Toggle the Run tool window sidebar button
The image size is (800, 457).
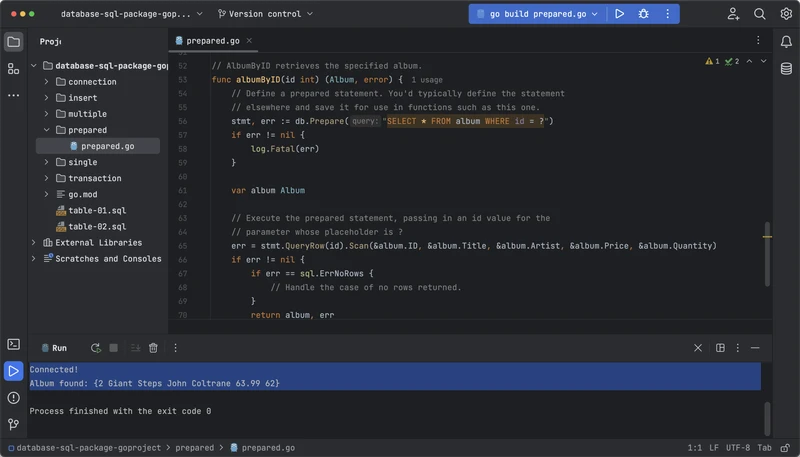13,371
